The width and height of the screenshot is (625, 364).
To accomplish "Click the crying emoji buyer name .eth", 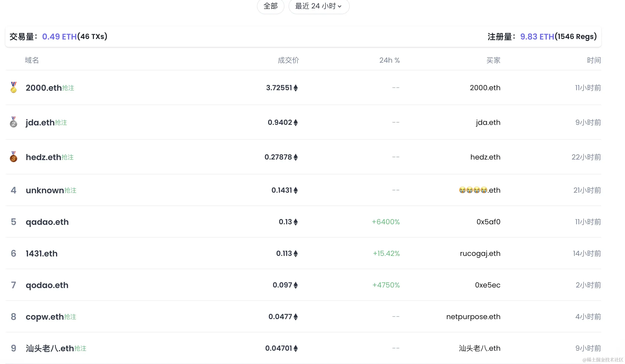I will (x=480, y=190).
